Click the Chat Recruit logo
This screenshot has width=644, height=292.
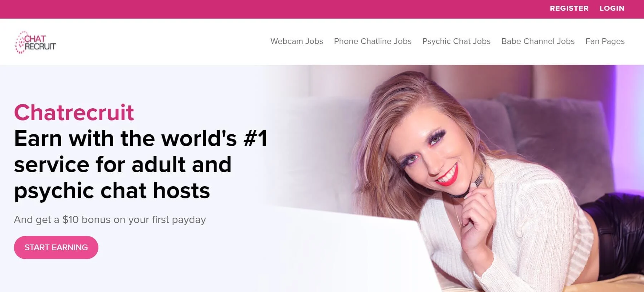(35, 42)
